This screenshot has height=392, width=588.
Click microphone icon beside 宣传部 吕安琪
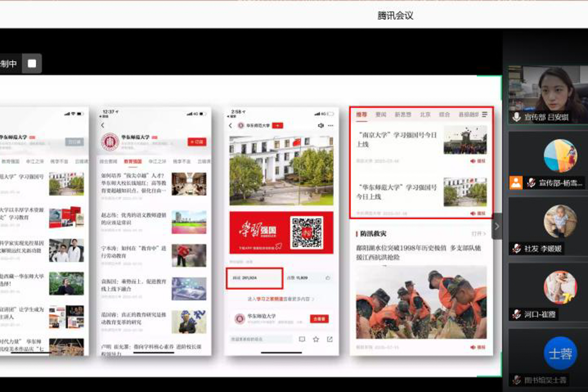coord(516,117)
